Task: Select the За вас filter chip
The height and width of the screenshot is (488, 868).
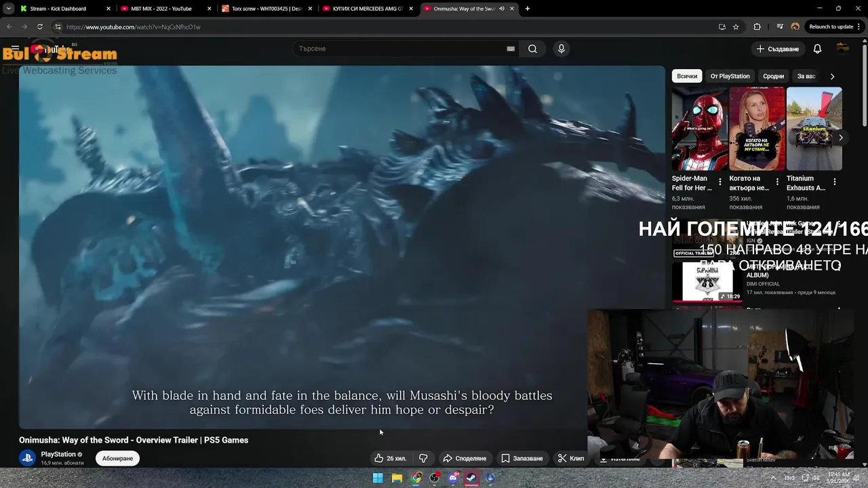Action: 806,77
